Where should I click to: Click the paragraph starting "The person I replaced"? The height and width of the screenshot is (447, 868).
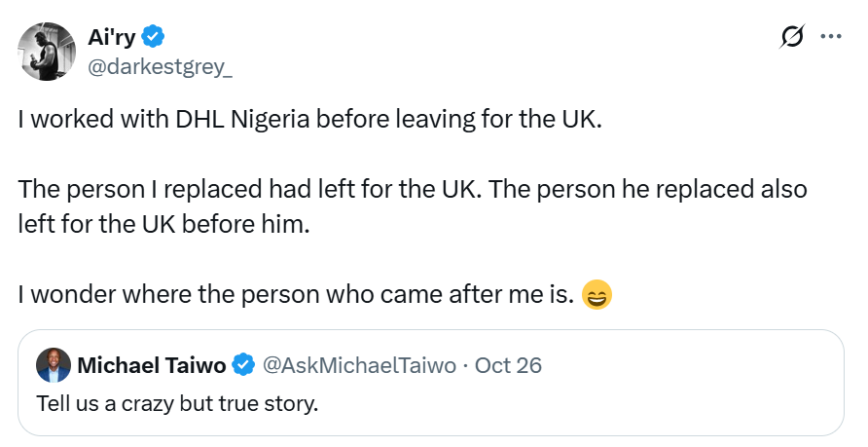click(413, 205)
